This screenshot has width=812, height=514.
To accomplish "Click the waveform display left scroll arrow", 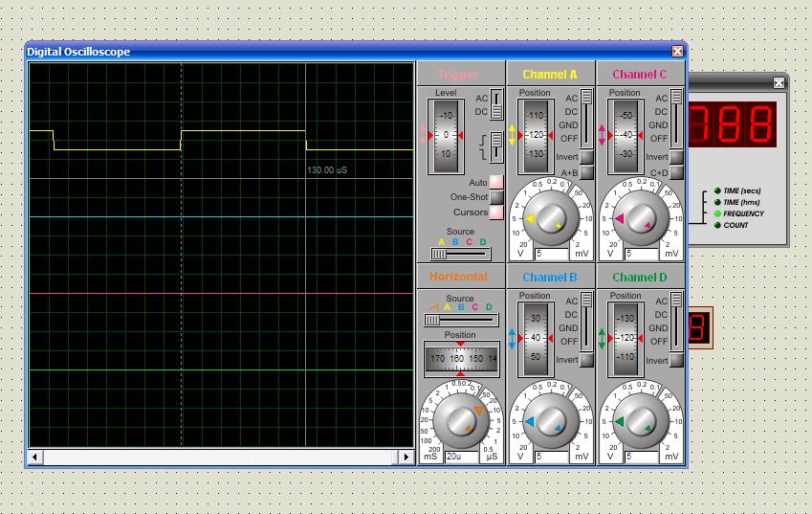I will pyautogui.click(x=36, y=458).
